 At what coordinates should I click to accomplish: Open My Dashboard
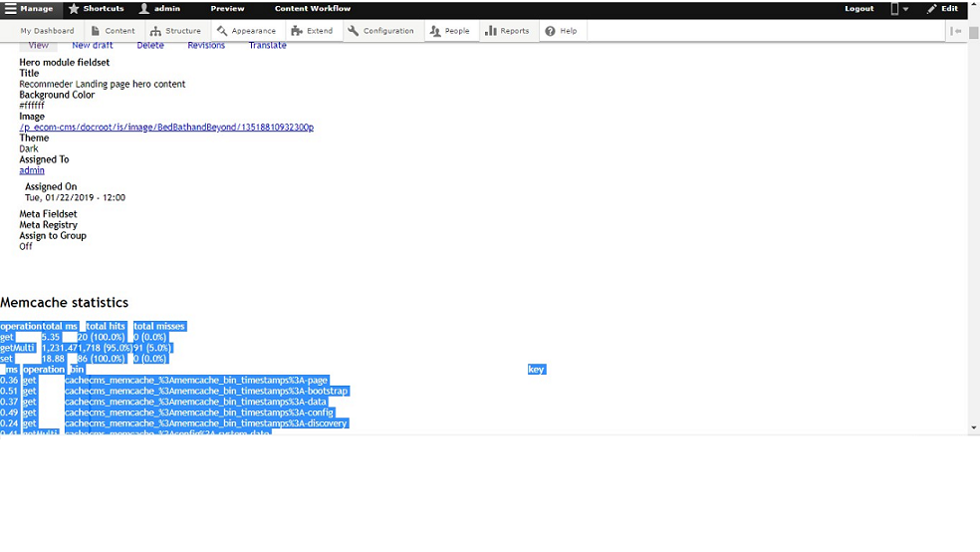pos(47,31)
